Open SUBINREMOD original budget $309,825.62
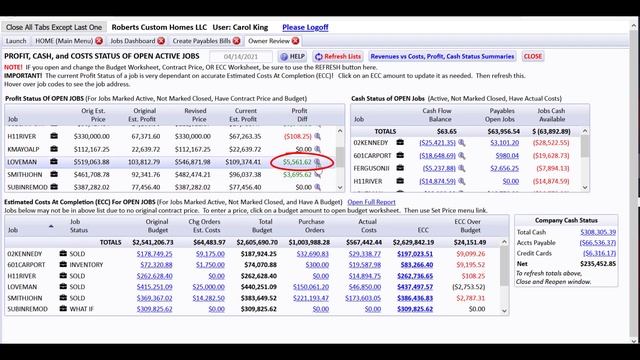Screen dimensions: 640x360 [x=154, y=309]
